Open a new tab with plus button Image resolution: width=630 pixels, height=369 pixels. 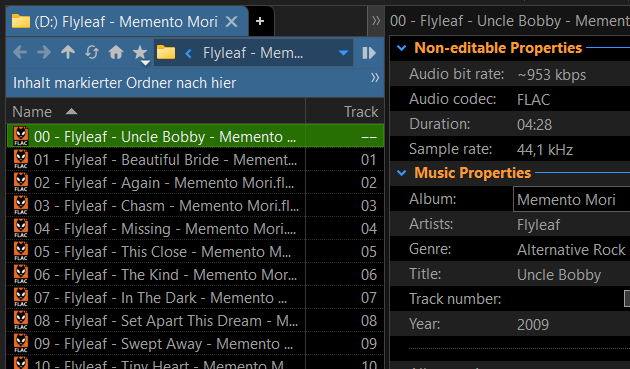[260, 21]
